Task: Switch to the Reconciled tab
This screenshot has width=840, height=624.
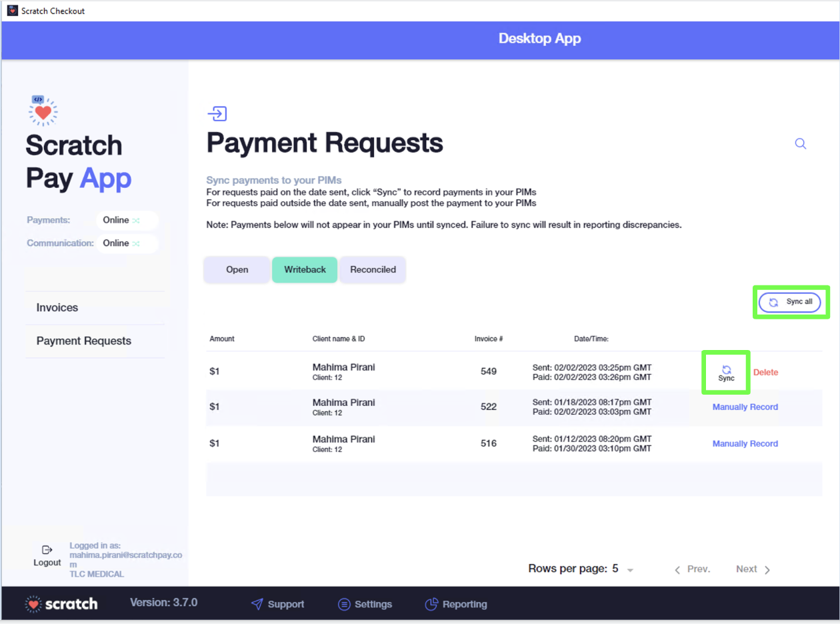Action: (x=373, y=270)
